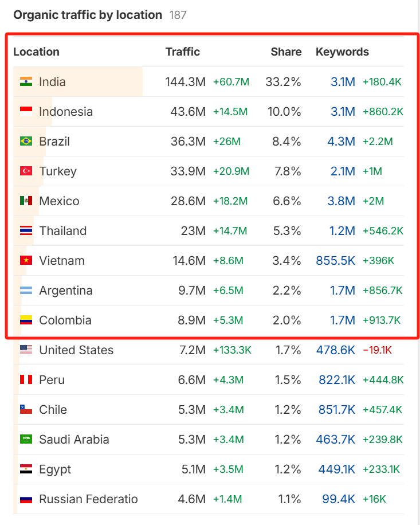The height and width of the screenshot is (525, 420).
Task: Sort table by Traffic column header
Action: point(183,52)
